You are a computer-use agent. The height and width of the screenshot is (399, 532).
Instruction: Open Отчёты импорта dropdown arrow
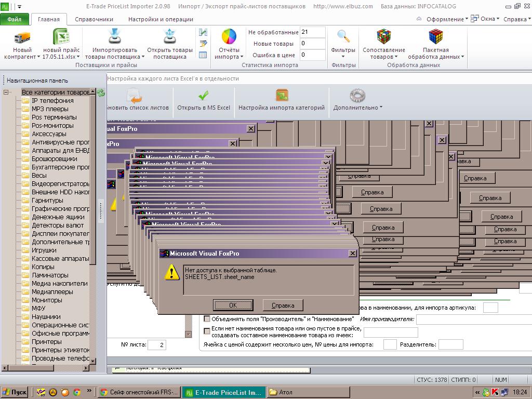242,57
